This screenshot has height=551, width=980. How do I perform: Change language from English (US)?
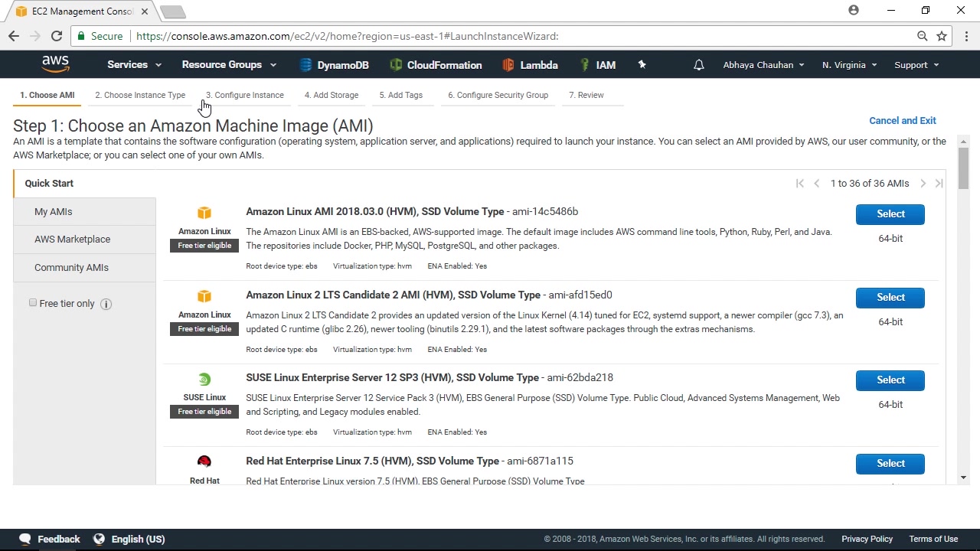[138, 539]
